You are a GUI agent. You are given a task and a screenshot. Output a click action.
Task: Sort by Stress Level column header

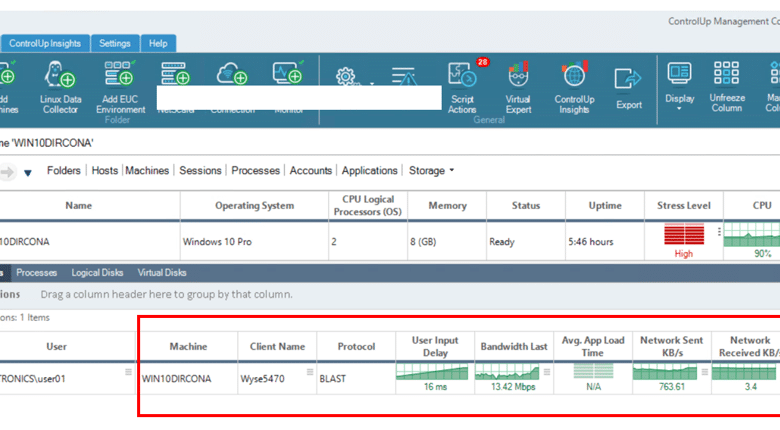683,206
